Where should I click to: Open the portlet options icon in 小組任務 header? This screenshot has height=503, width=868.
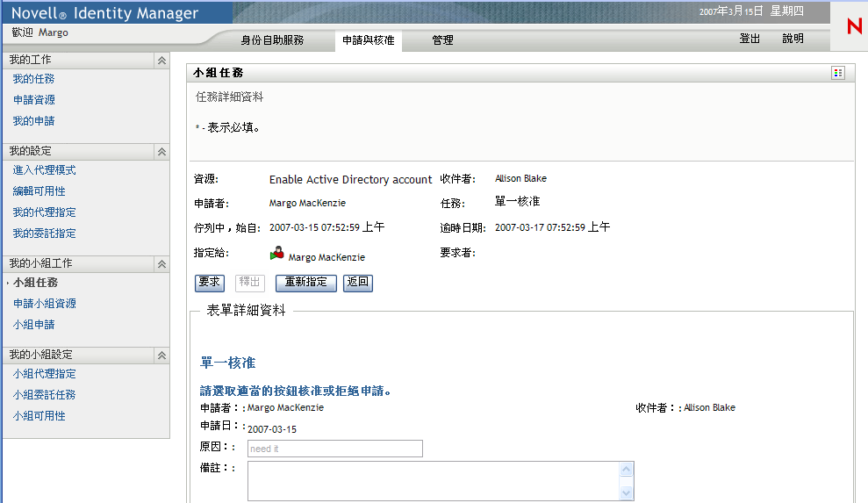[x=837, y=73]
